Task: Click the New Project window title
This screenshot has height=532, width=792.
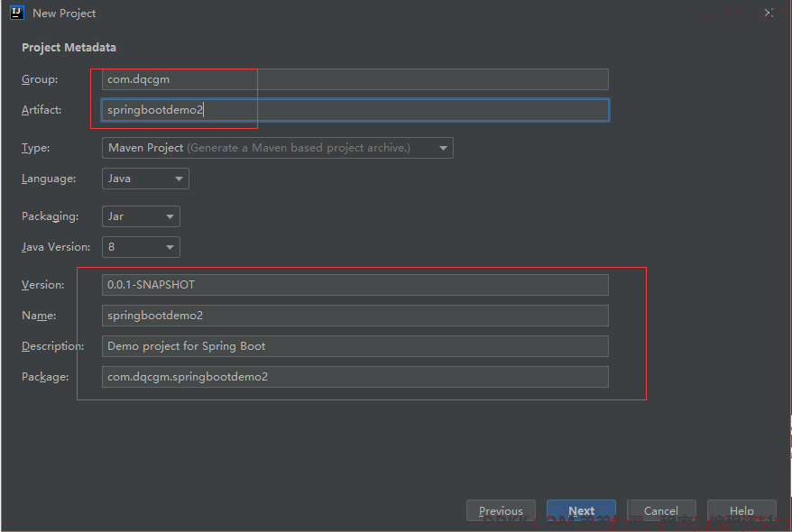Action: pyautogui.click(x=64, y=14)
